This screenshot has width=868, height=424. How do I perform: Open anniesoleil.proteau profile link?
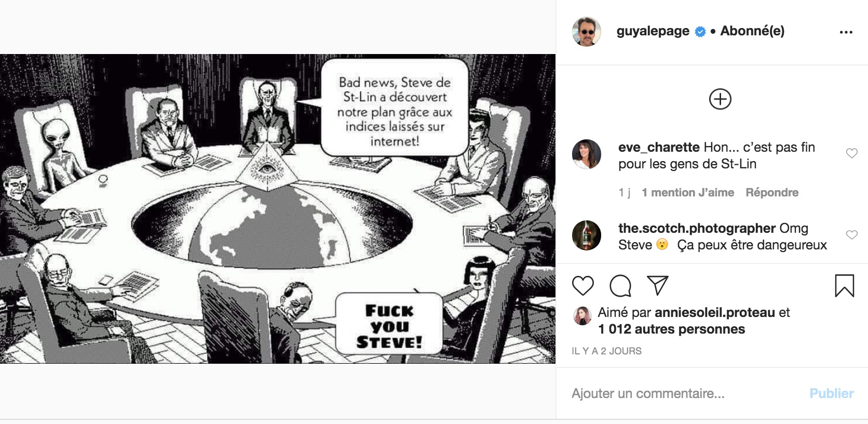point(715,312)
